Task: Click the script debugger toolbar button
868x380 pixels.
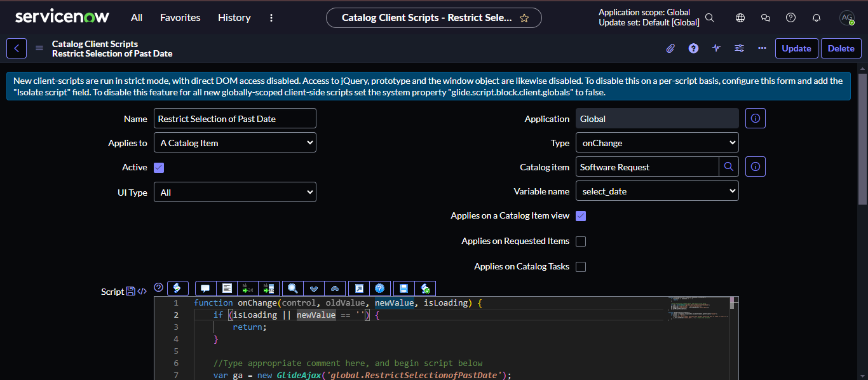Action: pyautogui.click(x=425, y=288)
